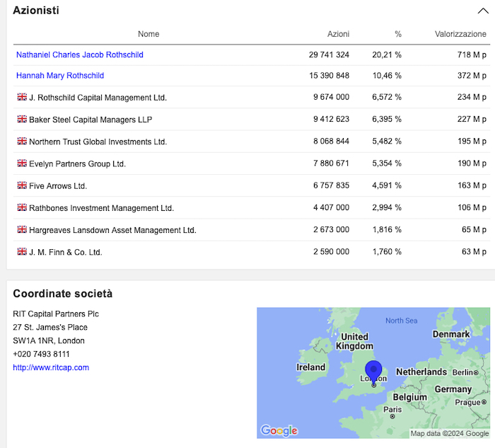Click the 2 673 000 shares value
The height and width of the screenshot is (448, 495).
[331, 230]
